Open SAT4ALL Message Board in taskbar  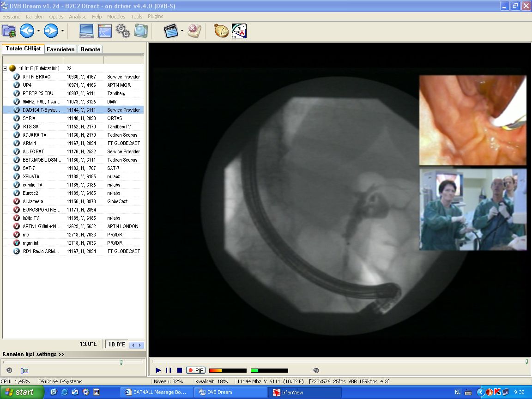[x=155, y=392]
